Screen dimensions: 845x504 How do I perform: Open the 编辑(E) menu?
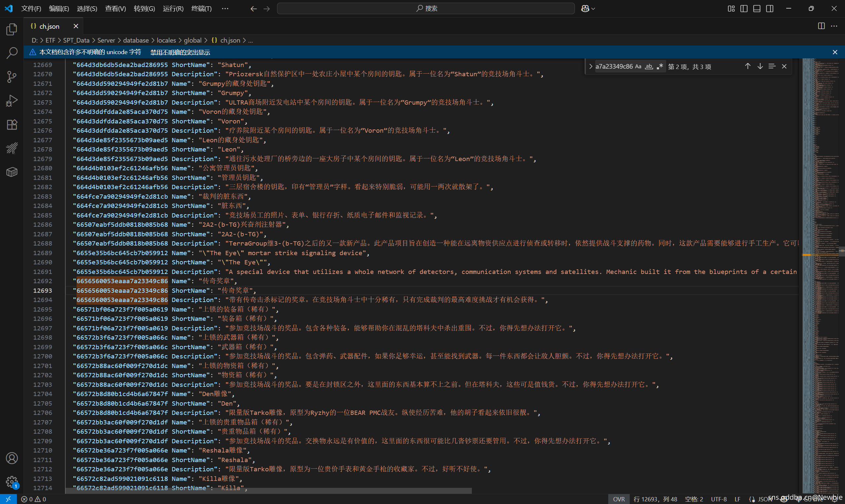click(59, 9)
